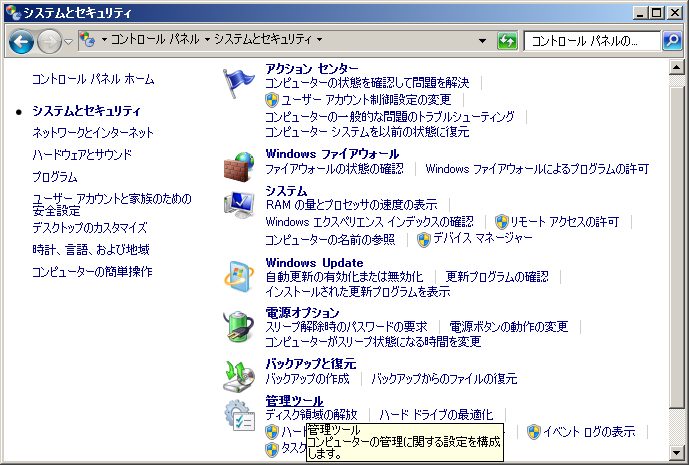The height and width of the screenshot is (465, 689).
Task: Click the Windows Firewall brick wall icon
Action: [239, 166]
